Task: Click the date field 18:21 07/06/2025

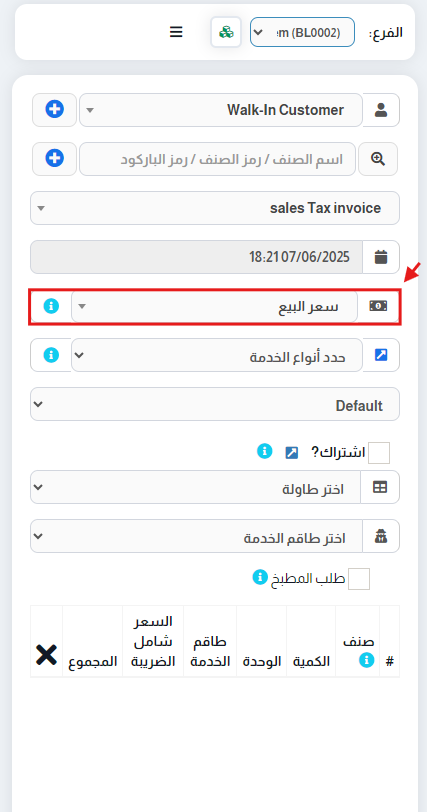Action: [x=197, y=257]
